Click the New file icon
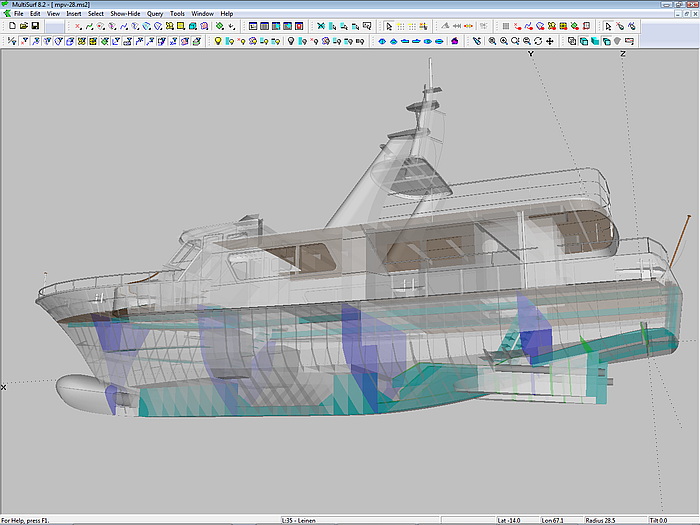 point(12,26)
